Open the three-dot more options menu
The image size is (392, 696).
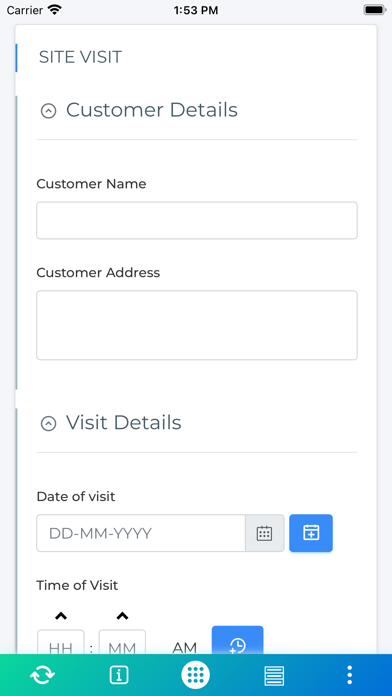349,675
